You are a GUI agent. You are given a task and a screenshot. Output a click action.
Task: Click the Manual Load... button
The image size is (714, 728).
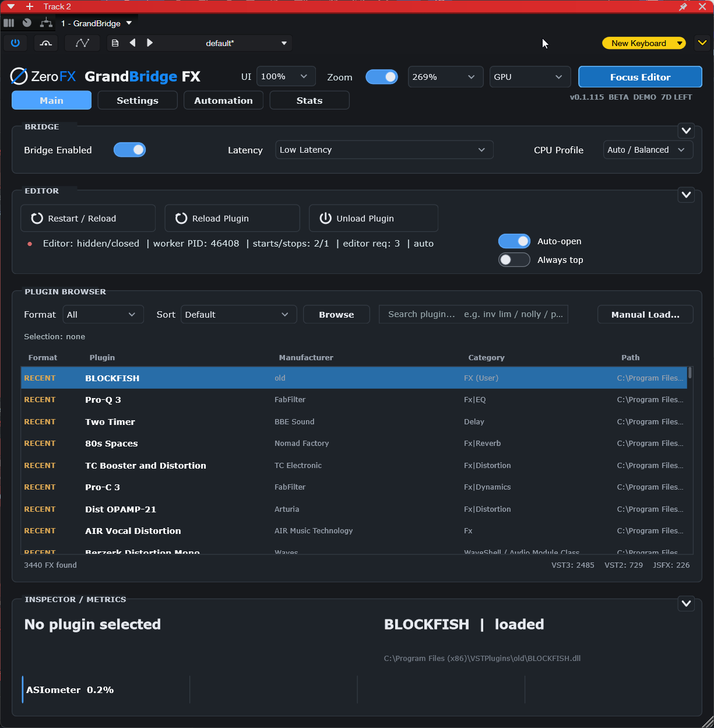(x=645, y=315)
